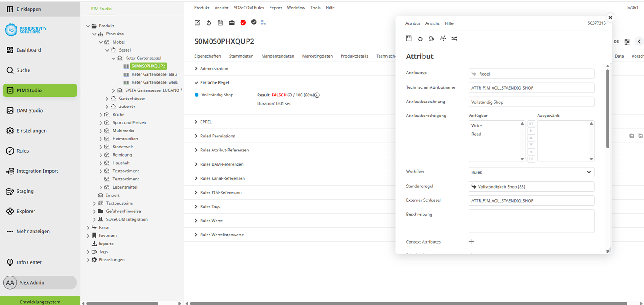Collapse the Einfache Regel section

[x=215, y=82]
